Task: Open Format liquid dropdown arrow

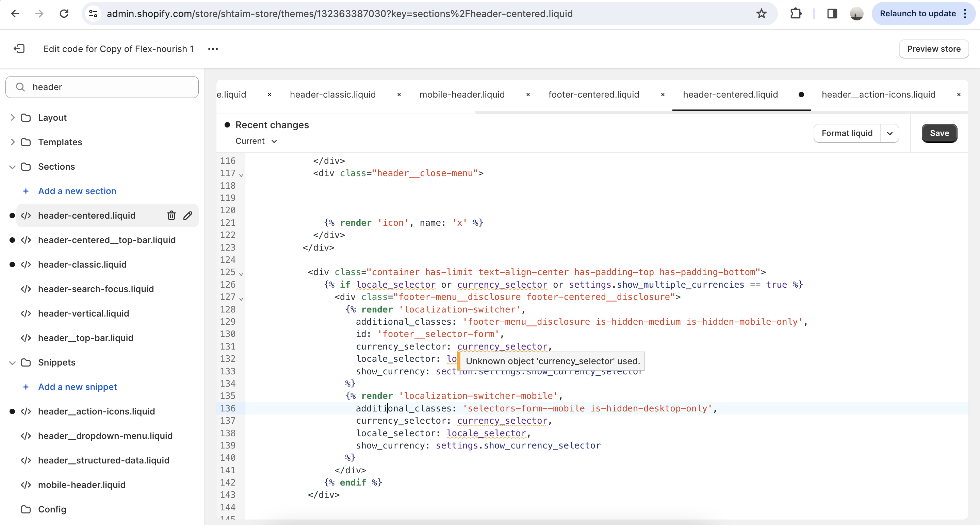Action: [x=889, y=133]
